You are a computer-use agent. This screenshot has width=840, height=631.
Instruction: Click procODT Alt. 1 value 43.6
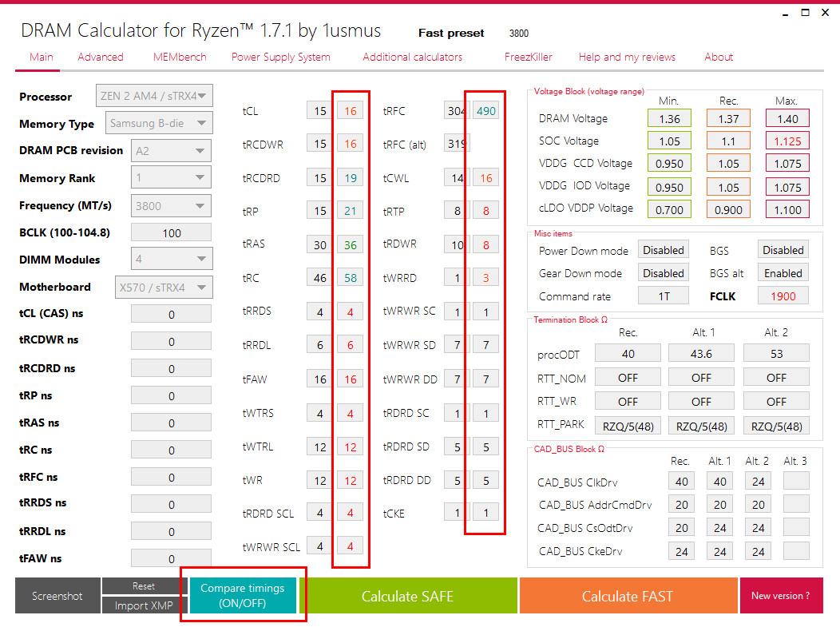coord(701,354)
